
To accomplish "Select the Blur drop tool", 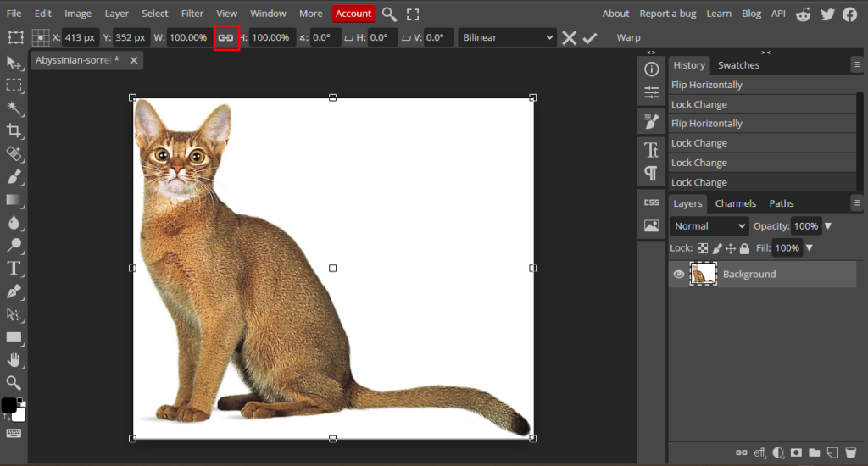I will tap(14, 223).
